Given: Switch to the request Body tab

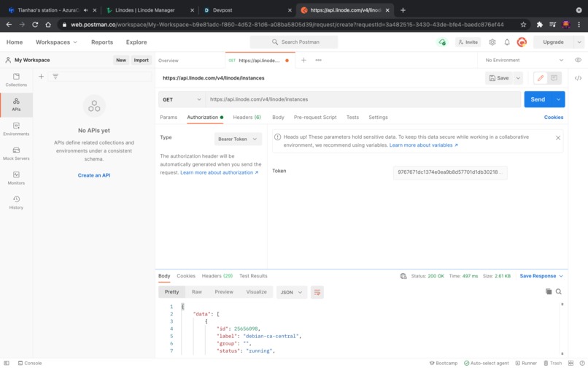Looking at the screenshot, I should point(278,117).
